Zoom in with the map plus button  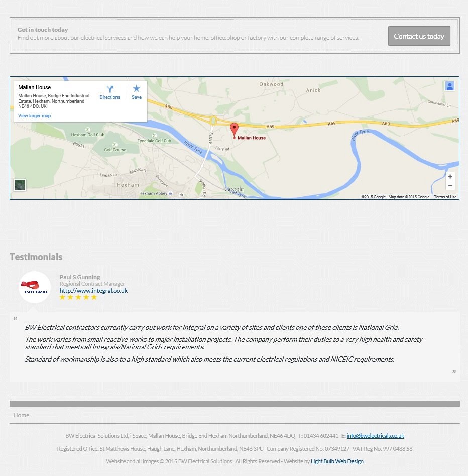(450, 176)
